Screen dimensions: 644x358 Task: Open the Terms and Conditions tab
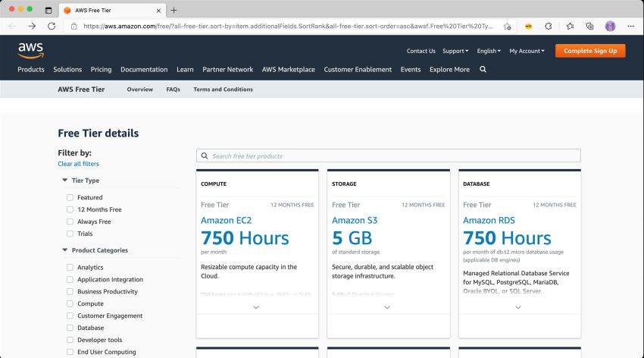pyautogui.click(x=223, y=89)
